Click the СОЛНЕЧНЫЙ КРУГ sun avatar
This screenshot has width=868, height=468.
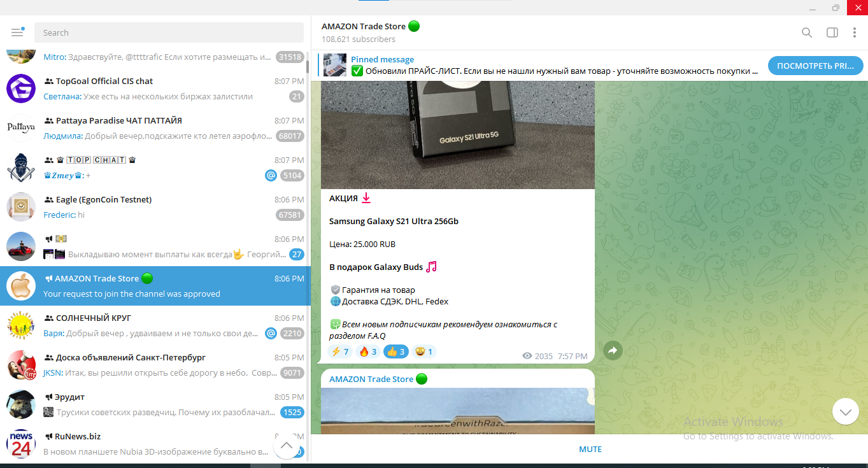click(x=21, y=325)
